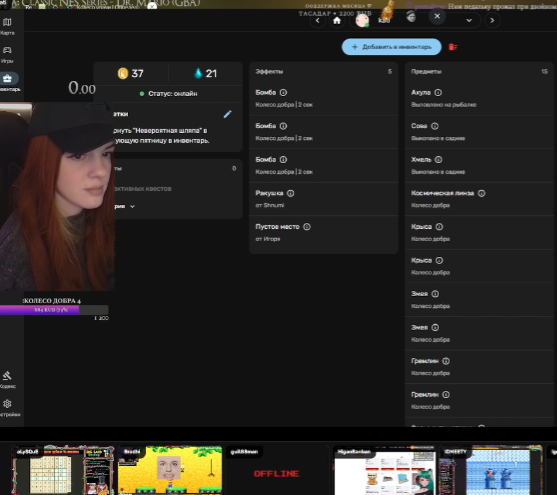Screen dimensions: 557x495
Task: Open info icon for the first Бомба effect
Action: 283,92
